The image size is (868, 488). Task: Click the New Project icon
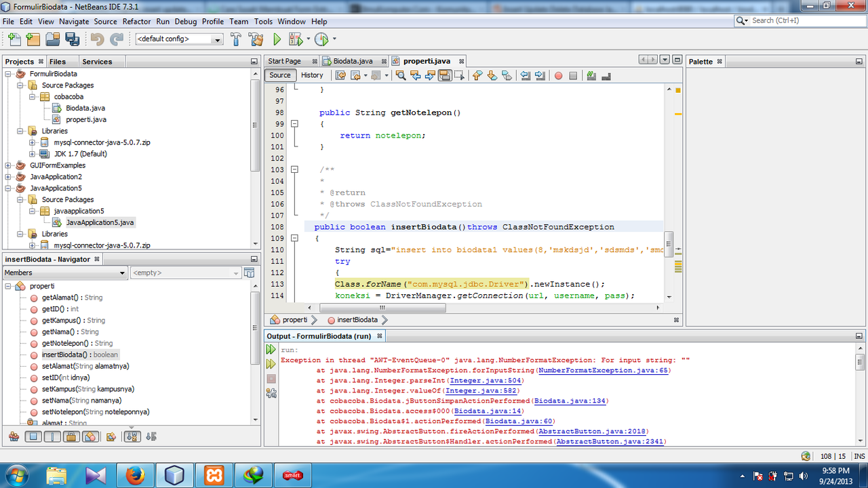pos(33,39)
